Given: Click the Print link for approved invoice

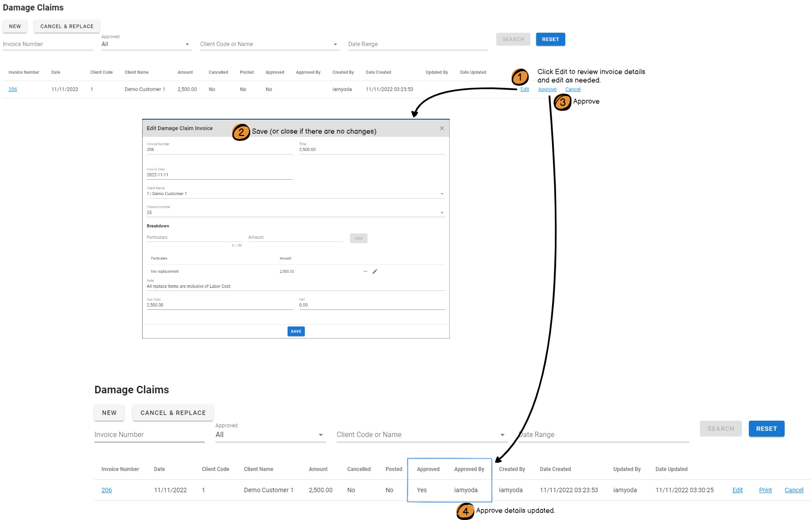Looking at the screenshot, I should [x=765, y=490].
